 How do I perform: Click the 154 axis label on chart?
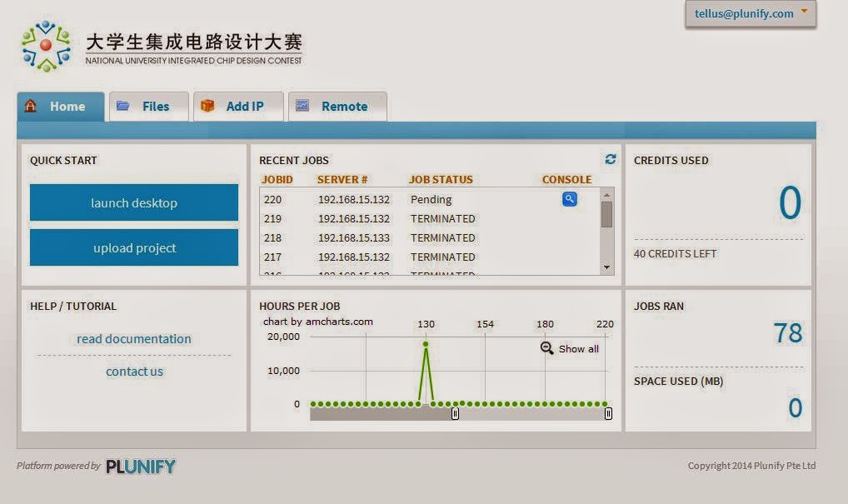(485, 324)
